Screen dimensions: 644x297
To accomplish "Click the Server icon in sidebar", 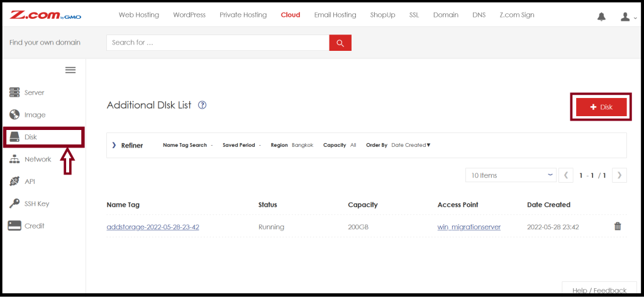I will (x=14, y=92).
